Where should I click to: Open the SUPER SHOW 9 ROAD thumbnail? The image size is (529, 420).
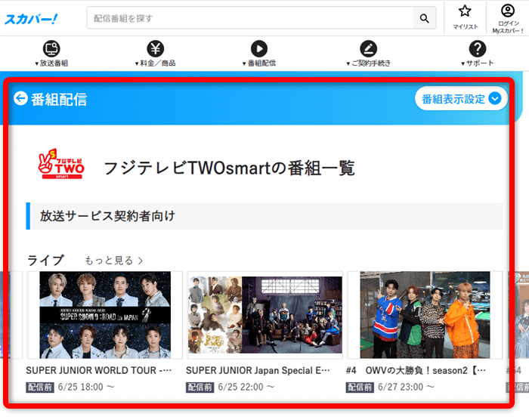click(x=105, y=315)
